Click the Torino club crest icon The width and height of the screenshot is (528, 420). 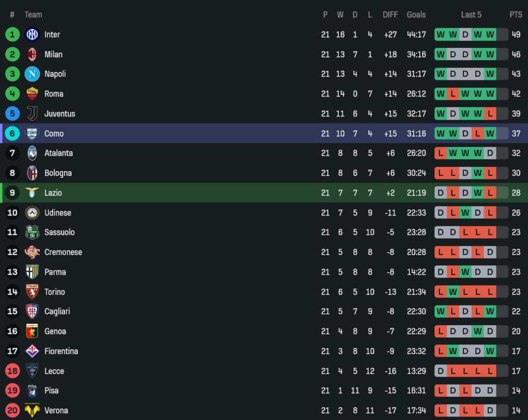[32, 292]
